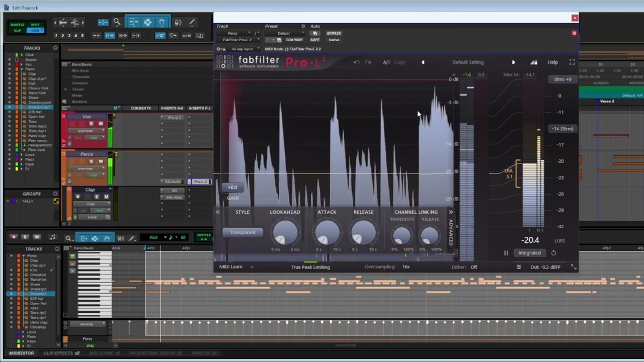Click the Zoom Toggle icon in Edit toolbar

tap(103, 22)
